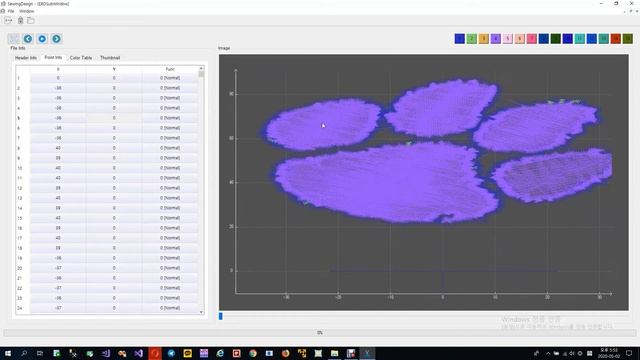Viewport: 640px width, 360px height.
Task: Click the taskbar clock
Action: point(609,353)
